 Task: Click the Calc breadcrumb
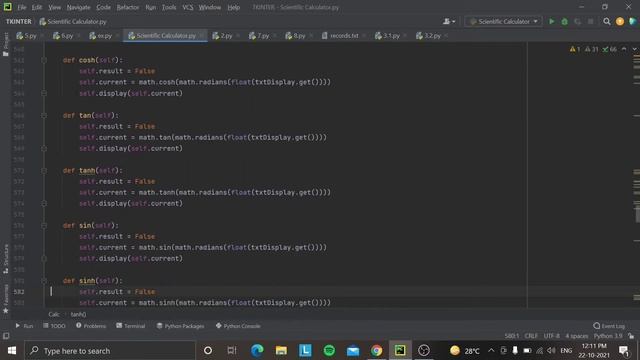pos(54,314)
